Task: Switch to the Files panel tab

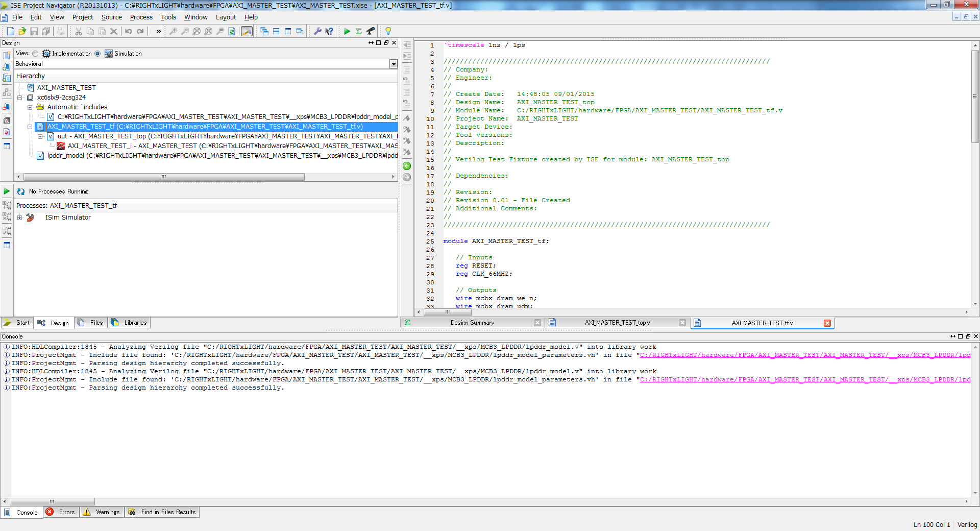Action: 90,323
